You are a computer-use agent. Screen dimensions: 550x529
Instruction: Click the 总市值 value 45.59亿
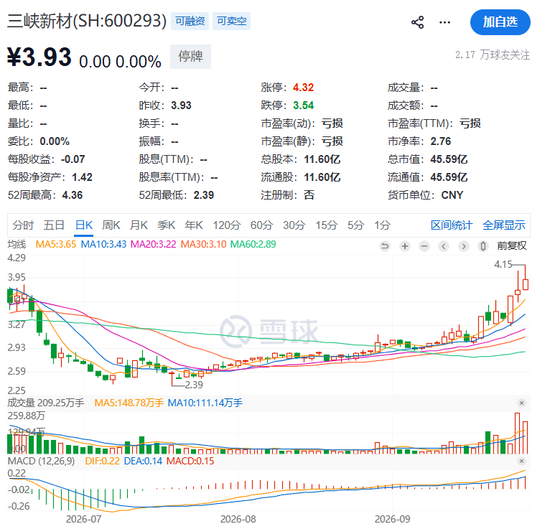pos(449,159)
